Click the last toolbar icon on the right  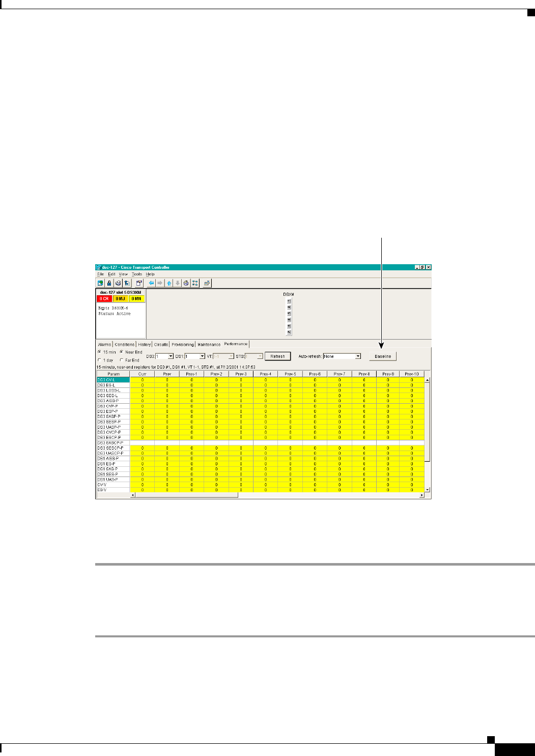coord(207,283)
